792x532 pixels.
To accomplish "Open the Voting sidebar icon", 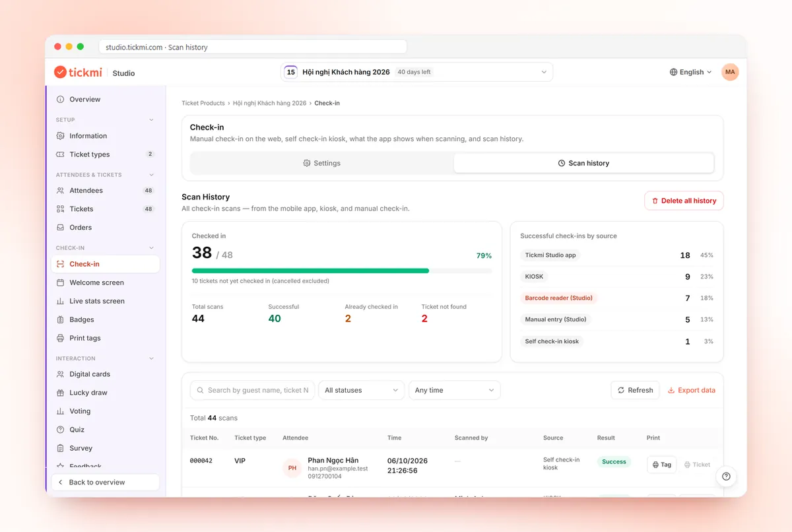I will pos(61,411).
